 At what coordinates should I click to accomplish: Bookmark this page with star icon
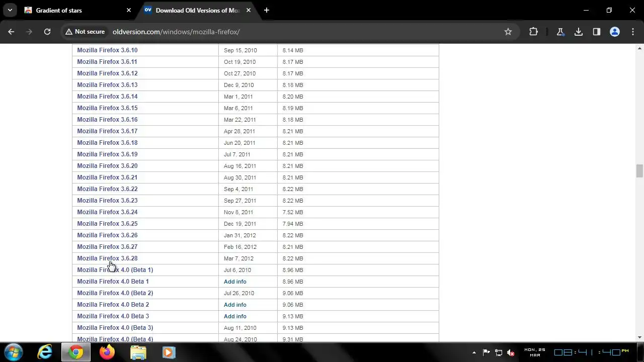tap(508, 32)
